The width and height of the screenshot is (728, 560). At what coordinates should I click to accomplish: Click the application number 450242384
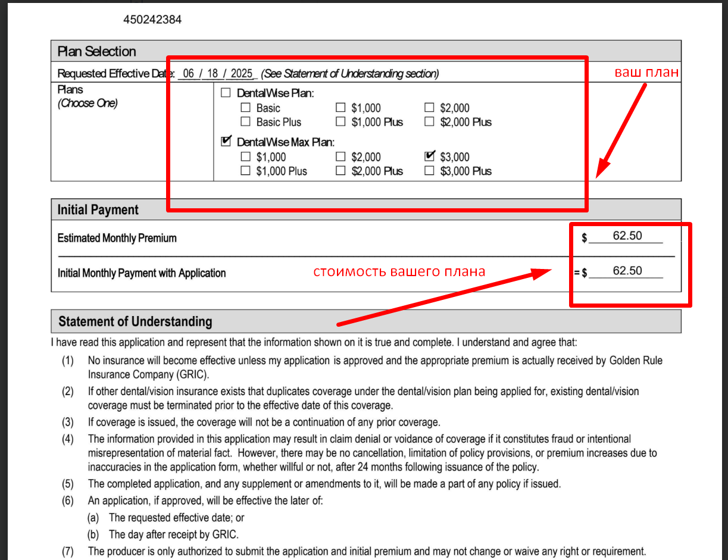[x=152, y=20]
